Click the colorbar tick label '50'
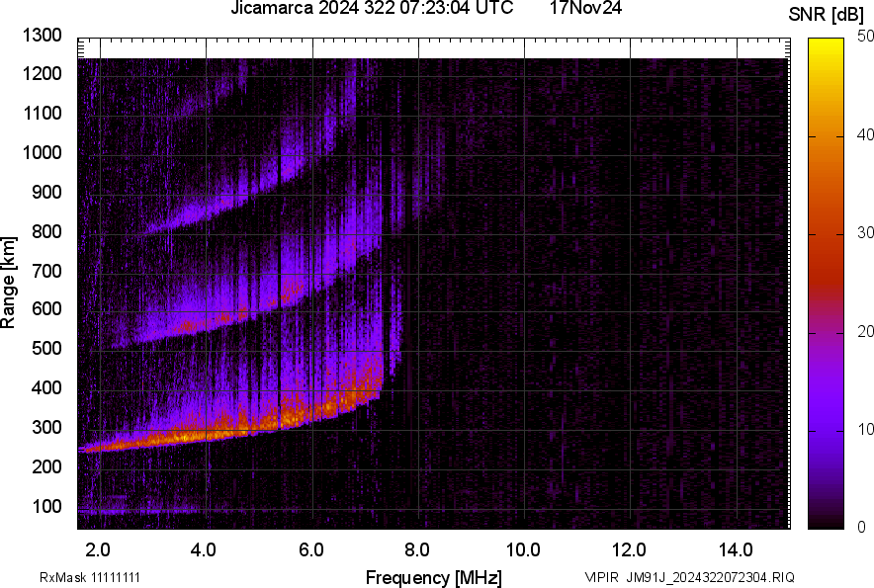 [865, 37]
